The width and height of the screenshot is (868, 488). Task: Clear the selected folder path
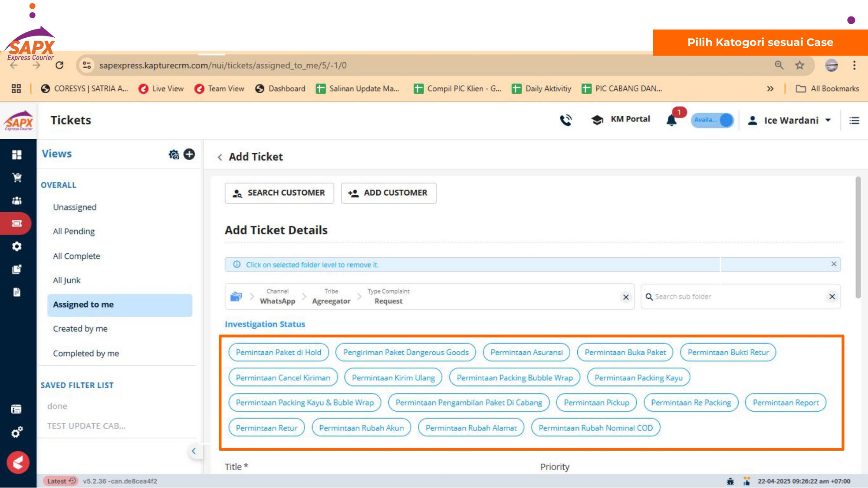626,297
